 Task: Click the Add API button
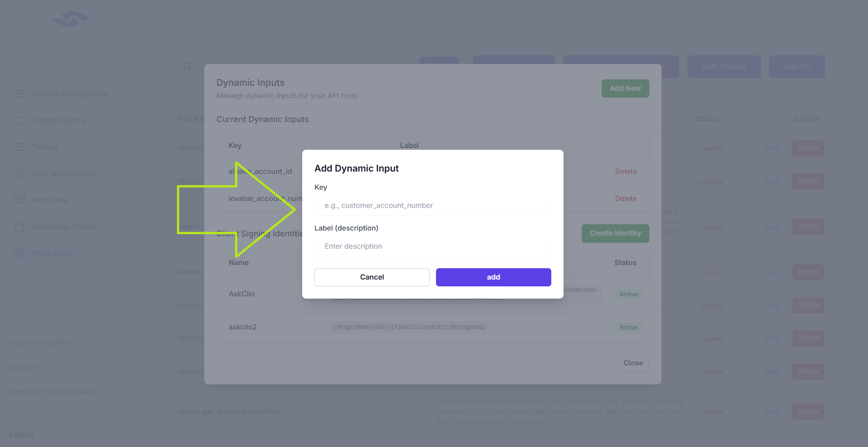(x=797, y=67)
